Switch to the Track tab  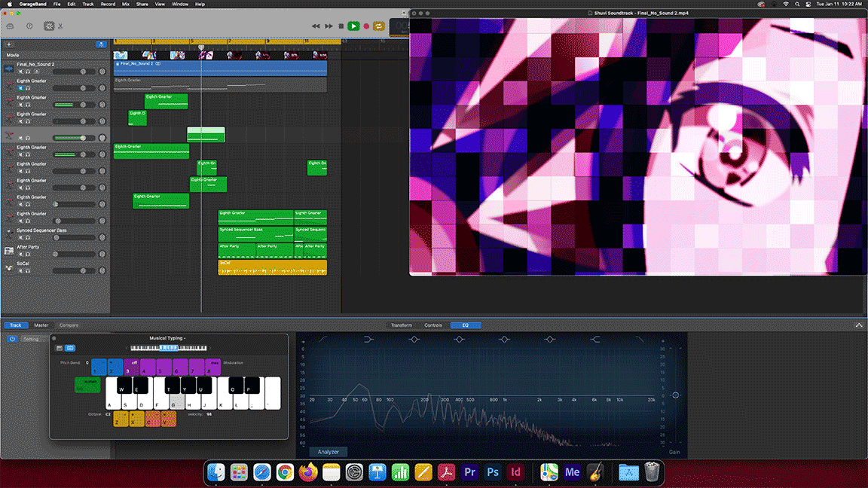(16, 325)
